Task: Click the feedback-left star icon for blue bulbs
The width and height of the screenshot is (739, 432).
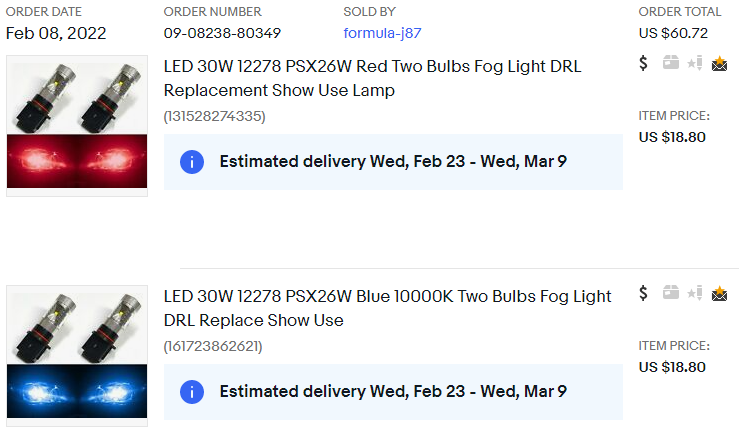Action: tap(695, 294)
